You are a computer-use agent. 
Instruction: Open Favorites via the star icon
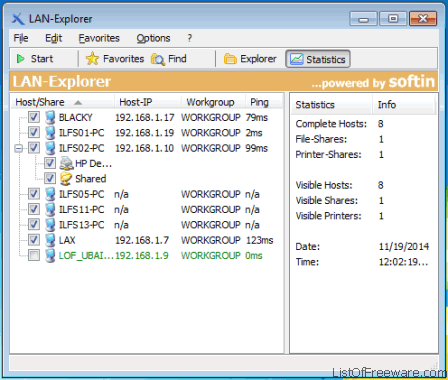coord(92,59)
